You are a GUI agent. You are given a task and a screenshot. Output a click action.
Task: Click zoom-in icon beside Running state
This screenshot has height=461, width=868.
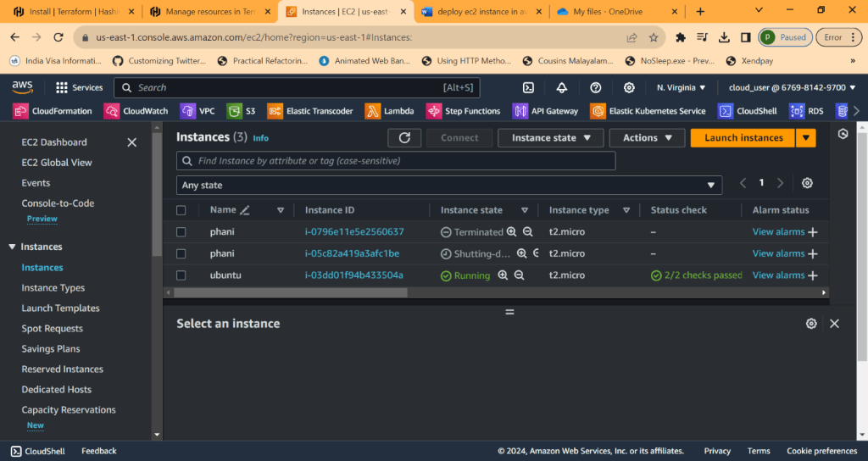[503, 275]
